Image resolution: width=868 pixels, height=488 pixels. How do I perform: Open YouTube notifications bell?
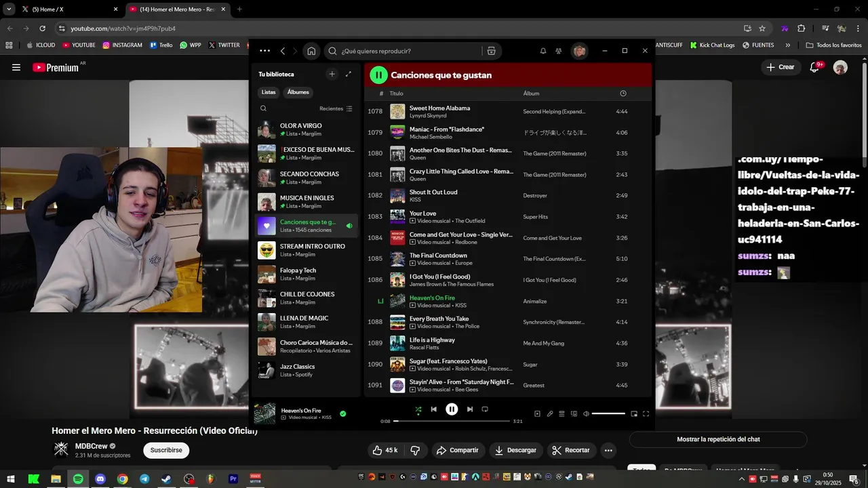tap(815, 67)
